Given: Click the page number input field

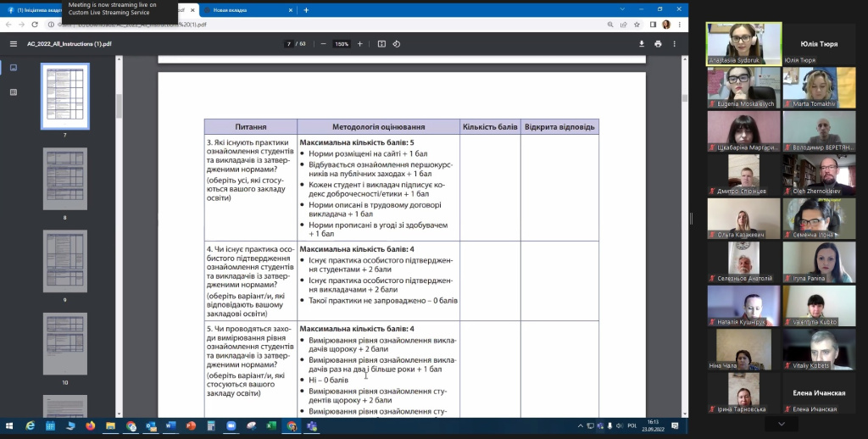Looking at the screenshot, I should coord(288,44).
